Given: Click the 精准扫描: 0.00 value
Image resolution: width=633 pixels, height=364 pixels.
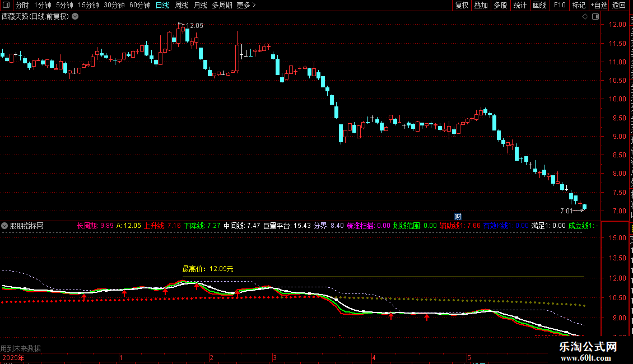Looking at the screenshot, I should pyautogui.click(x=368, y=226).
